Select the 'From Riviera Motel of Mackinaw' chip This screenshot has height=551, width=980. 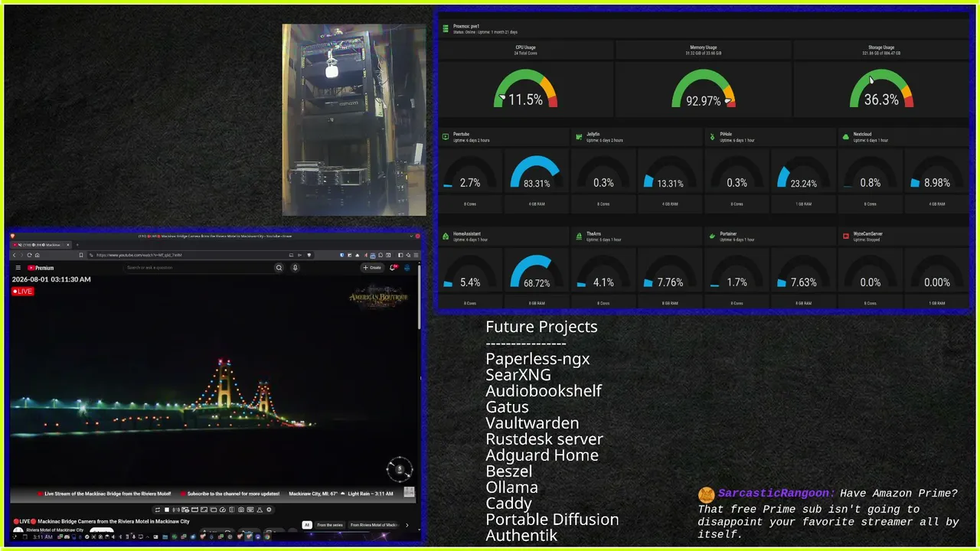tap(374, 525)
